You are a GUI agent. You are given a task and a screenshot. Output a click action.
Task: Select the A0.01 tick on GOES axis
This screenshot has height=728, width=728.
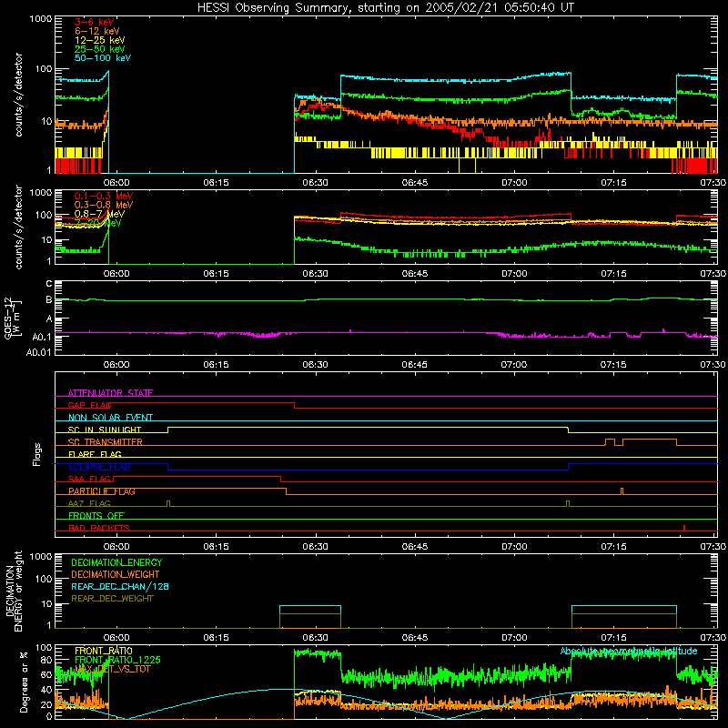click(x=38, y=353)
